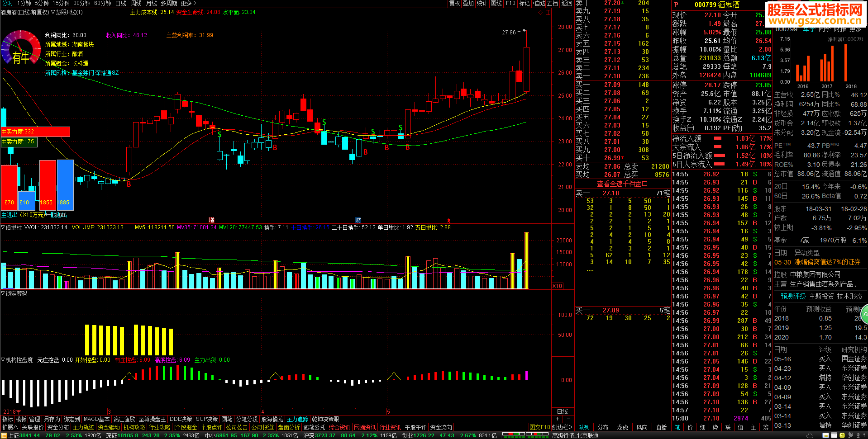Click the 基金独门 style link

coord(83,73)
